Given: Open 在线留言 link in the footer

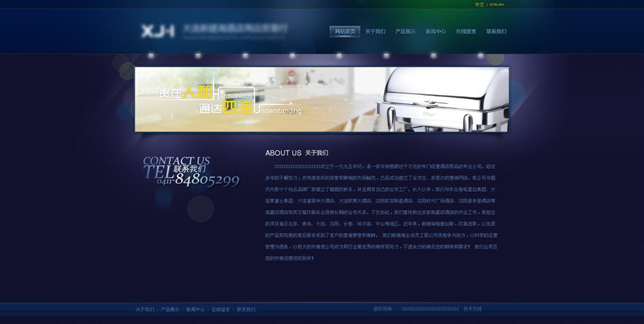Looking at the screenshot, I should coord(220,309).
